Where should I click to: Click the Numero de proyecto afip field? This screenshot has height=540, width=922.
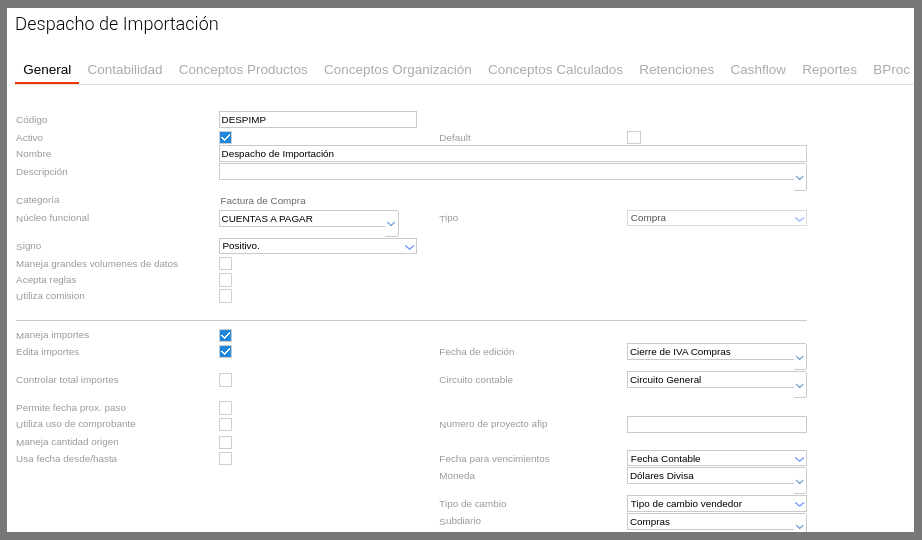(716, 425)
